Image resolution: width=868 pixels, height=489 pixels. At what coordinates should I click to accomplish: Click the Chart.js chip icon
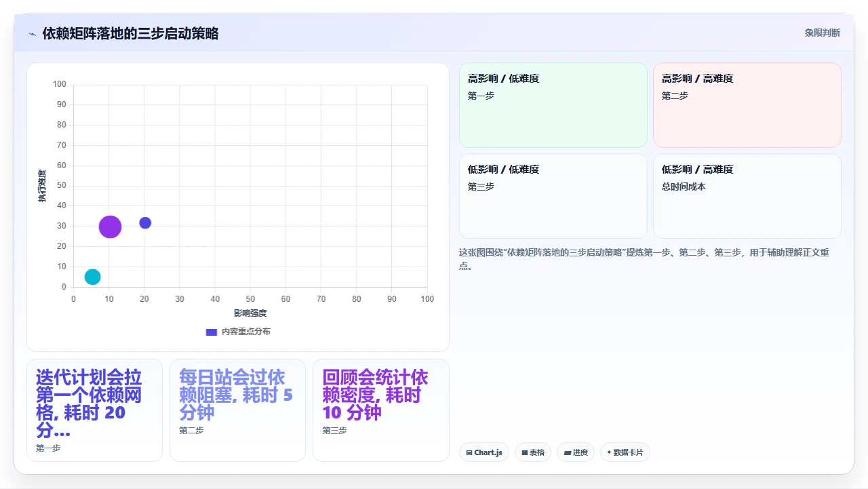(469, 452)
